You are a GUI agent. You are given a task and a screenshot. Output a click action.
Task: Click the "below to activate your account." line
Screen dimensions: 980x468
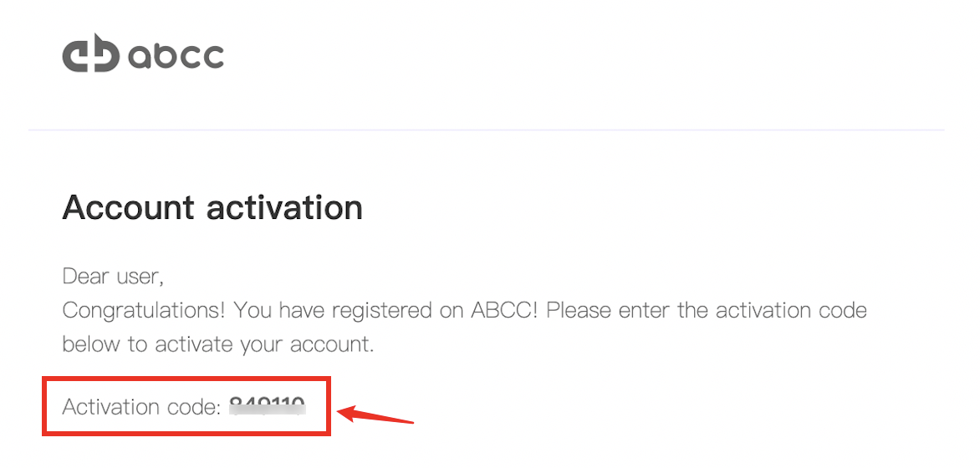click(218, 345)
